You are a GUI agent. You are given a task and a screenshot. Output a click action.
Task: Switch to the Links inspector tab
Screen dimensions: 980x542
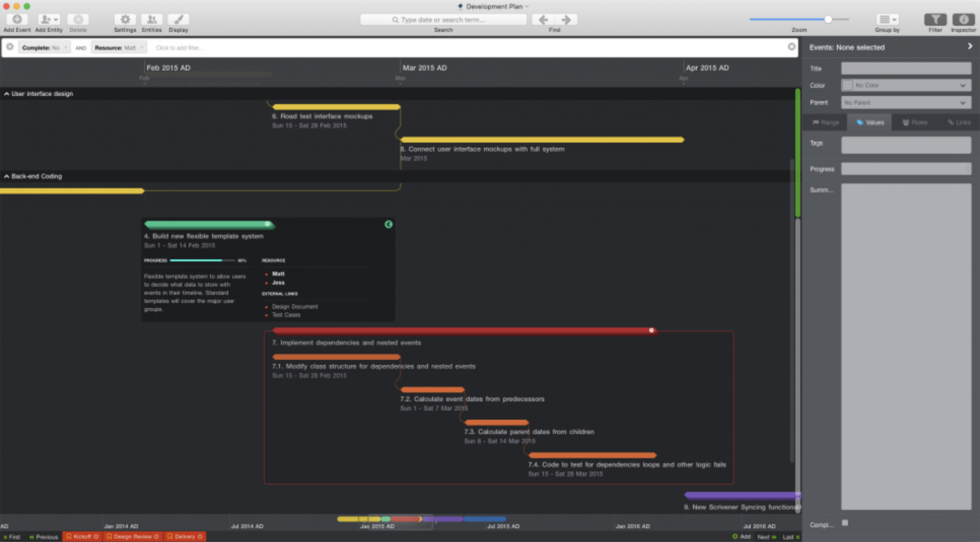[959, 122]
